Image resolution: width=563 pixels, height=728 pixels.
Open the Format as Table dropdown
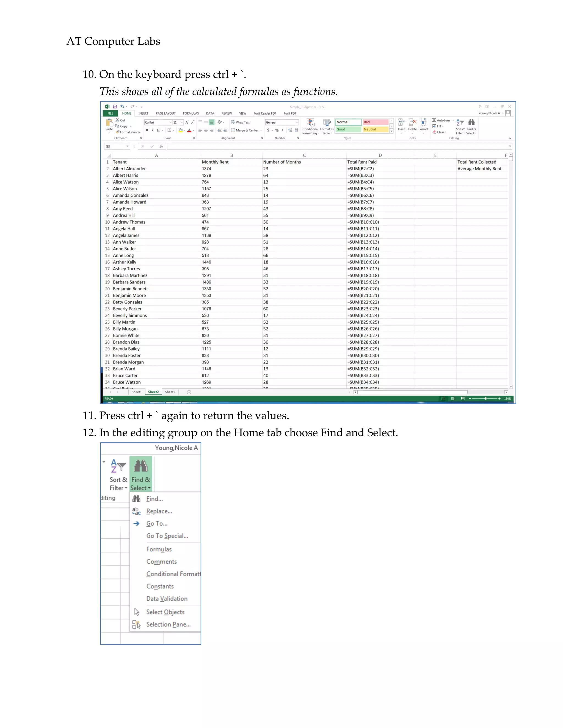(327, 127)
